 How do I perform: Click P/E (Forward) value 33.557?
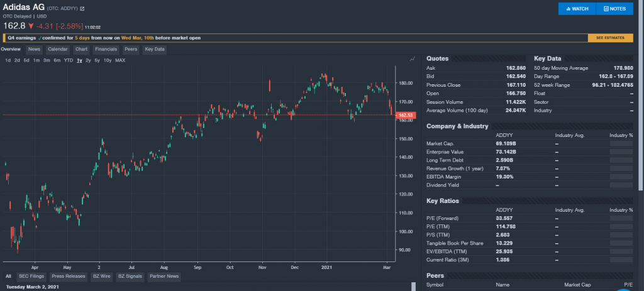click(x=504, y=218)
